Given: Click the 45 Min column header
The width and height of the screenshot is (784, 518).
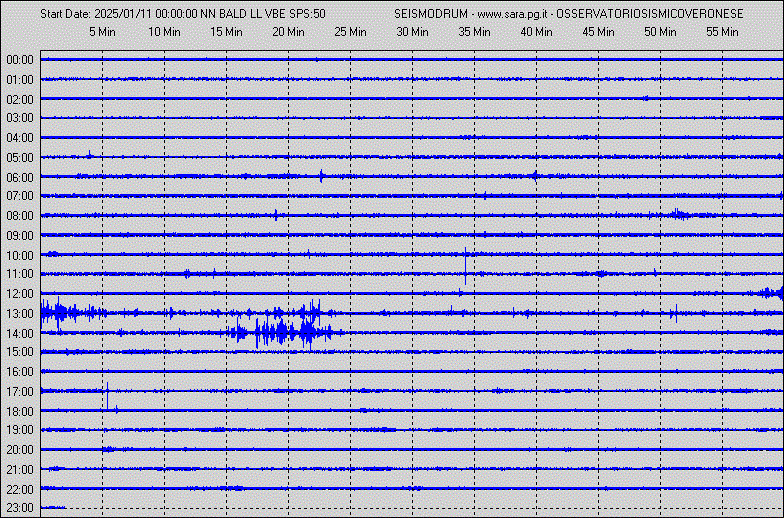Looking at the screenshot, I should (x=598, y=32).
